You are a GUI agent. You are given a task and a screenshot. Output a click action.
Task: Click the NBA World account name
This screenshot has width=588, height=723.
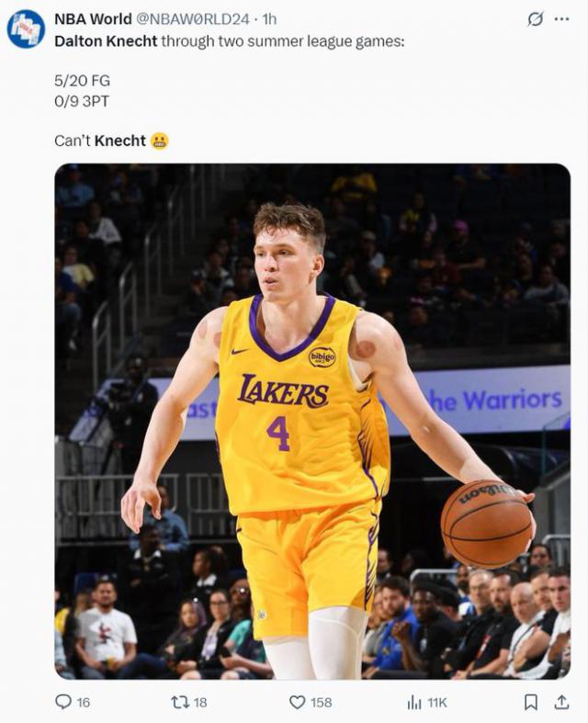93,18
